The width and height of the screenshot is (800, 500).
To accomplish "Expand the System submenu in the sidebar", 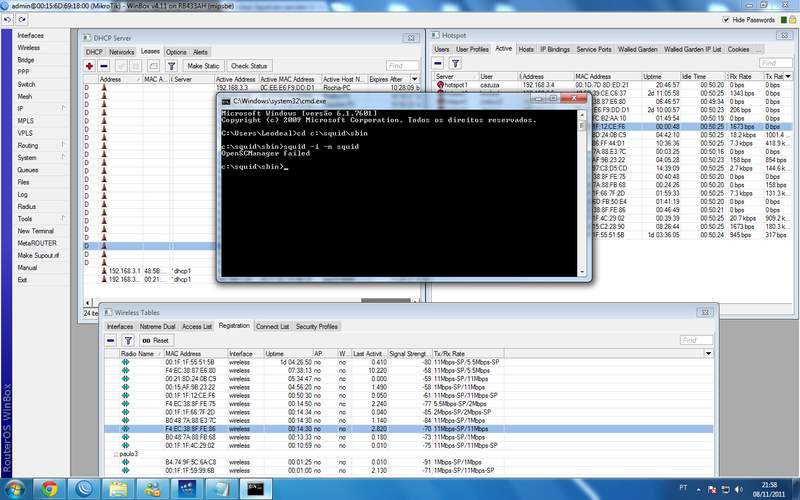I will click(x=63, y=157).
